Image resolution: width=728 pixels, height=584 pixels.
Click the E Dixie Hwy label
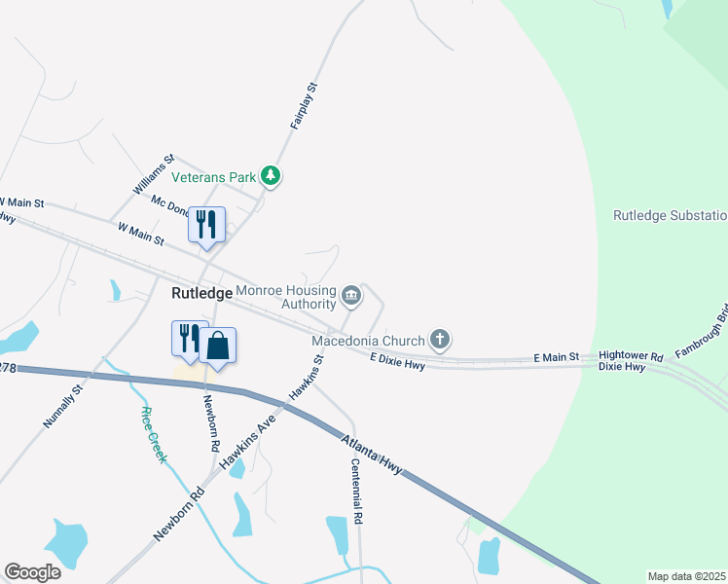(x=397, y=362)
